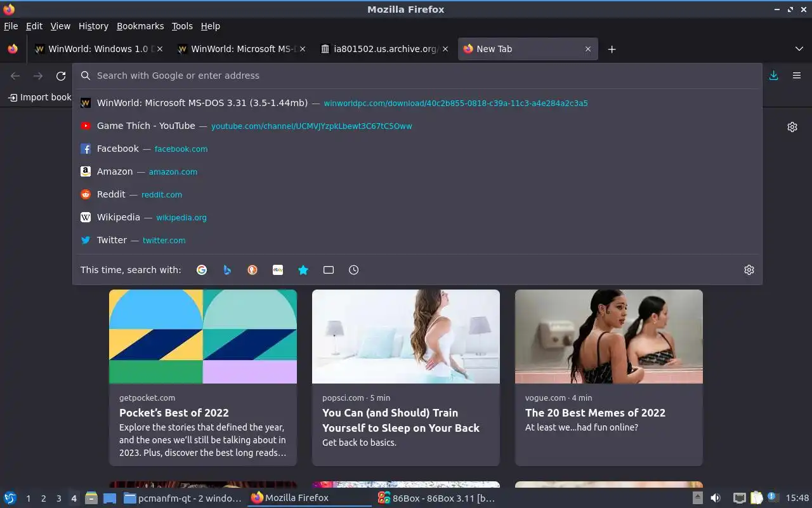The image size is (812, 508).
Task: Open removable media eject tray icon
Action: pos(697,498)
